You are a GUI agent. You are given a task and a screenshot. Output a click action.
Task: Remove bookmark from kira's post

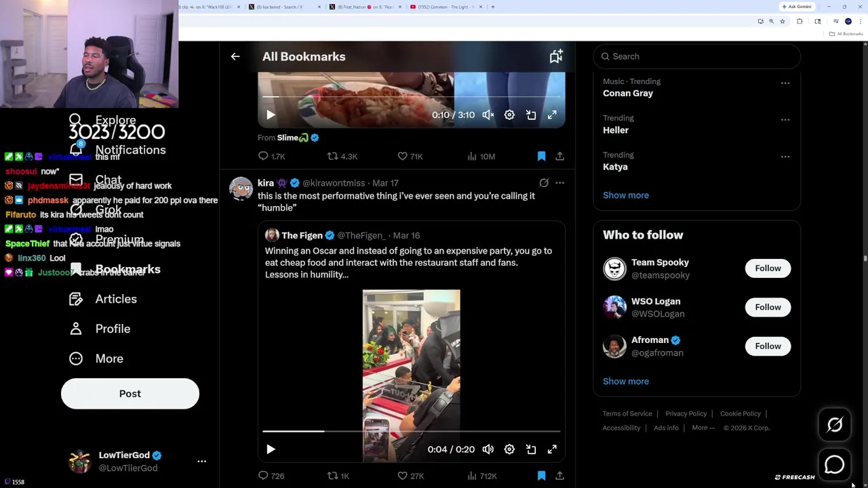pos(541,476)
